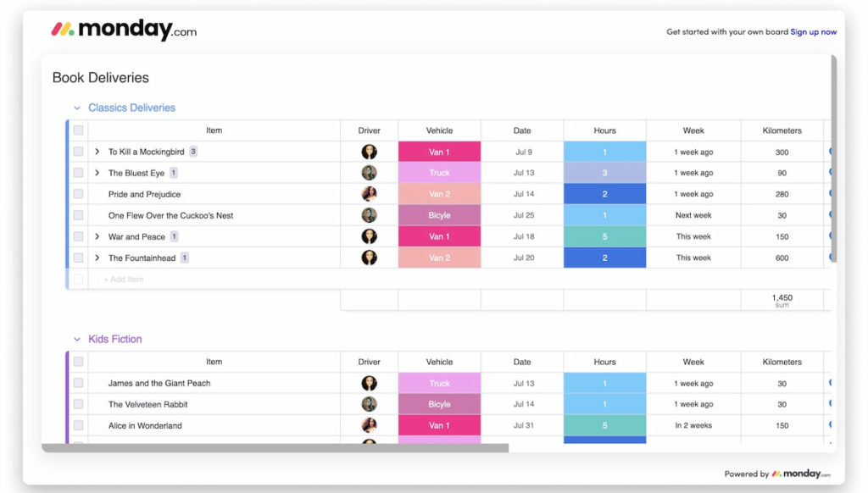Click the Item column header

point(214,130)
